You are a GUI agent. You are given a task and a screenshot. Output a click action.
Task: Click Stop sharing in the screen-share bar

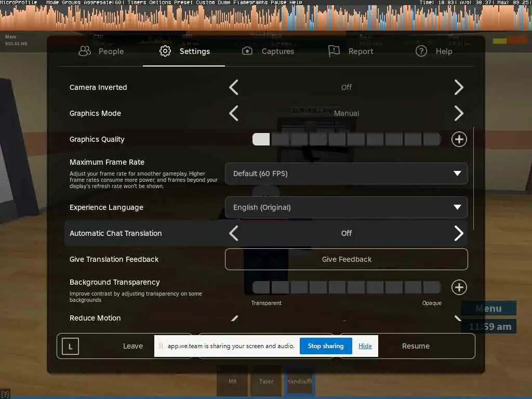[326, 346]
